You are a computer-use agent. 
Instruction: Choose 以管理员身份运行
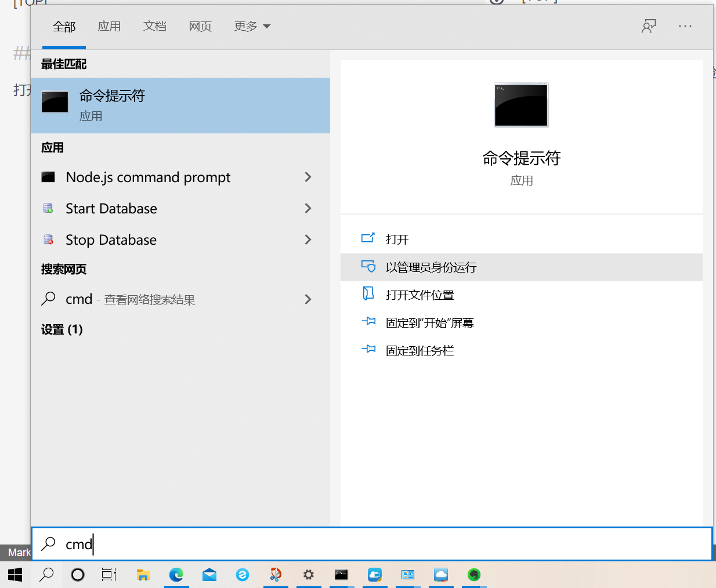tap(521, 267)
